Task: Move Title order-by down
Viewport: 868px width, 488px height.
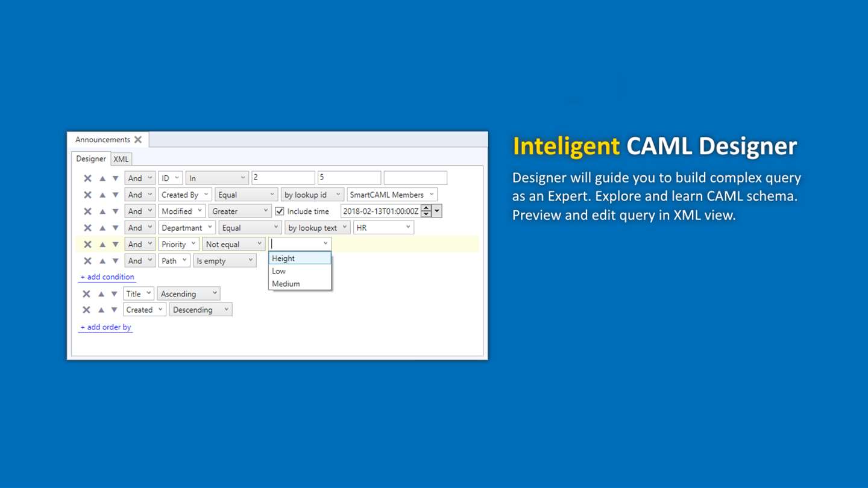Action: 115,294
